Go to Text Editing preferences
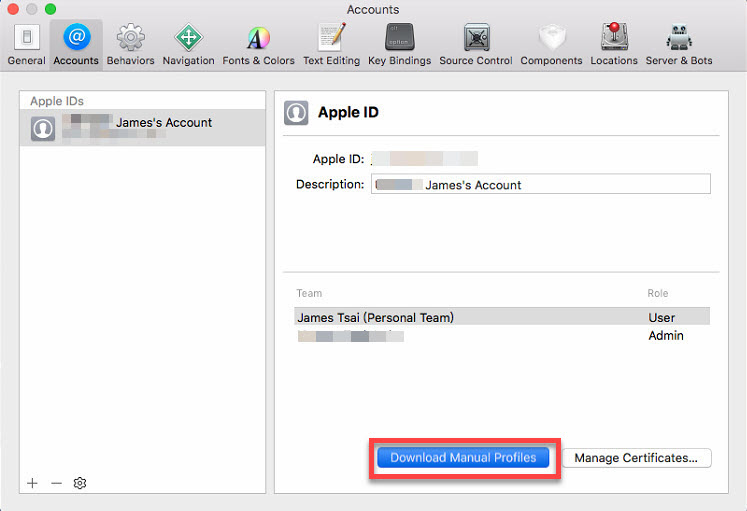 click(x=332, y=45)
